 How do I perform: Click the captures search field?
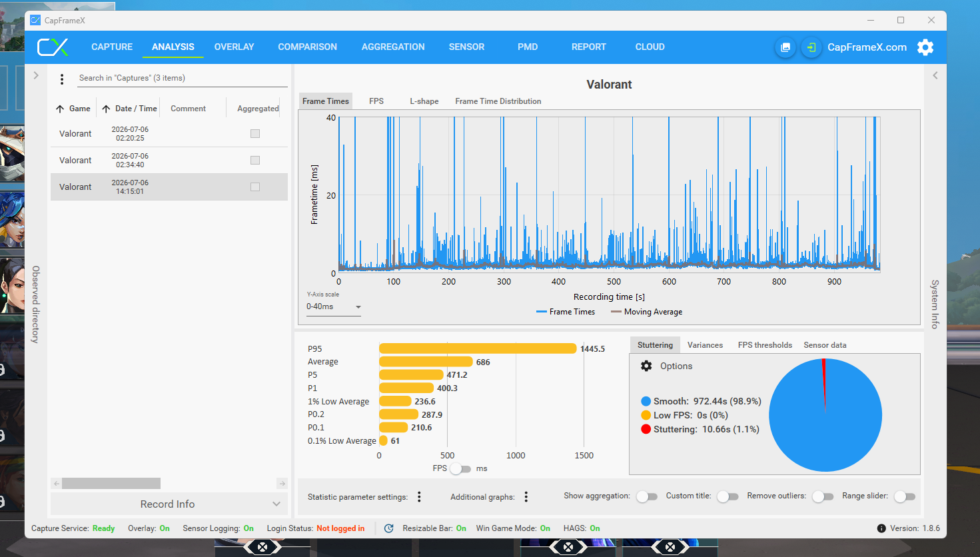(182, 79)
